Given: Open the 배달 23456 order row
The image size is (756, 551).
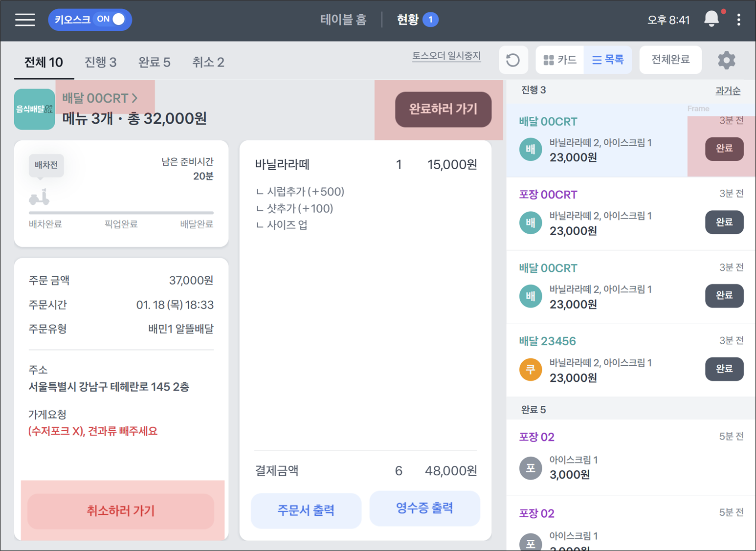Looking at the screenshot, I should [631, 360].
